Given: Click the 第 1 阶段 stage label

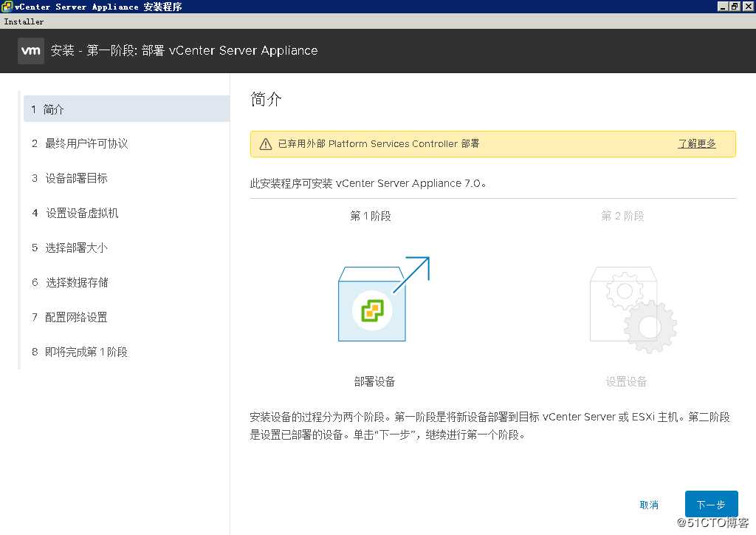Looking at the screenshot, I should point(371,216).
